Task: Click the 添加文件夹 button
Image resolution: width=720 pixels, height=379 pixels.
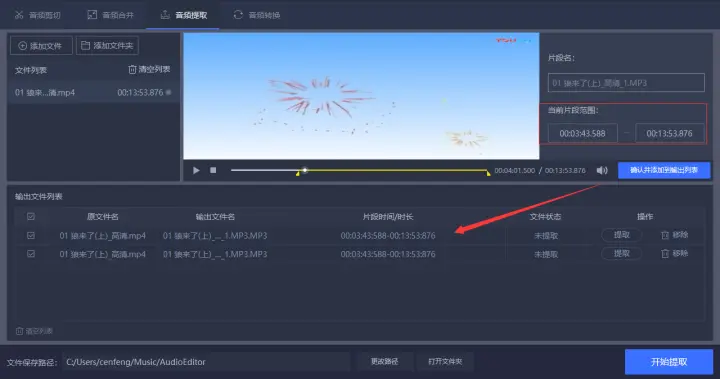Action: tap(107, 45)
